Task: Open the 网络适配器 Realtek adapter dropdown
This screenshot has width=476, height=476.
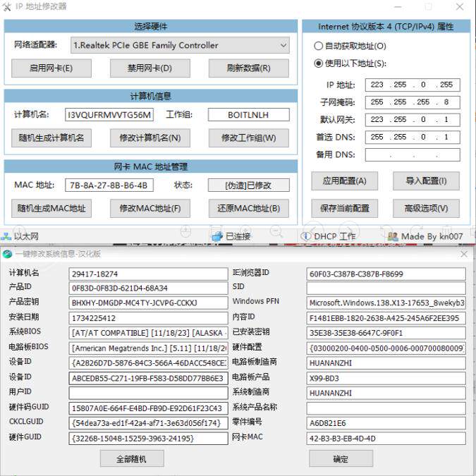Action: click(x=180, y=45)
